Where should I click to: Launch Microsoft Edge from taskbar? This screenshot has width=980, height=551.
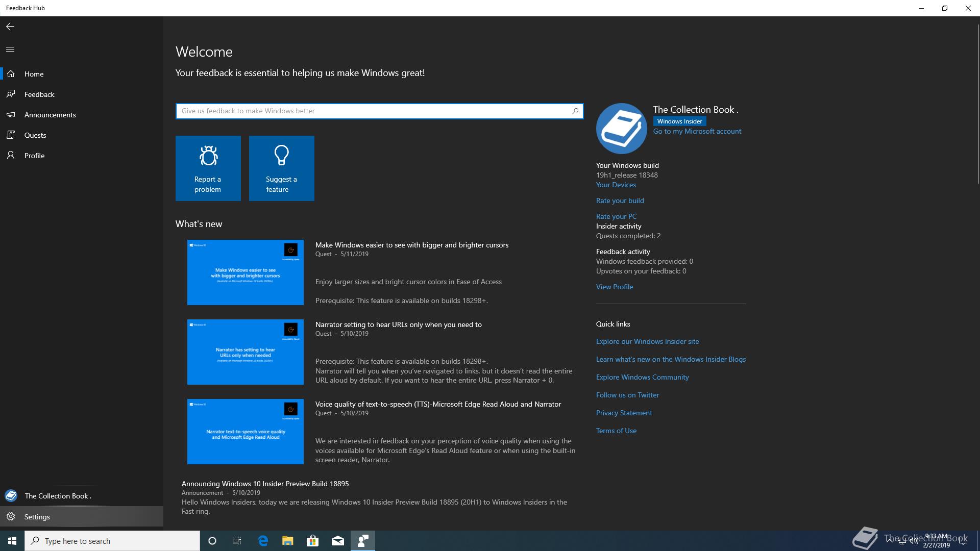(263, 541)
